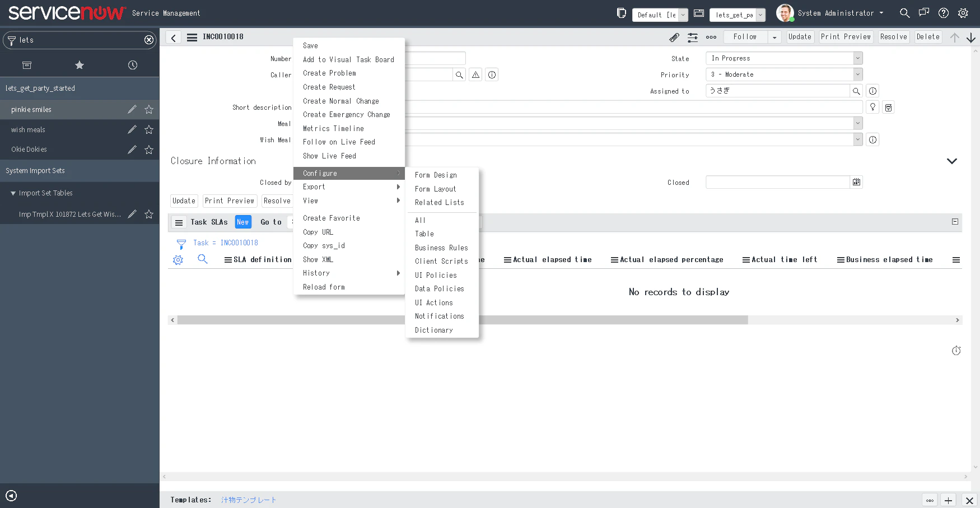Add wish meals to favorites
Viewport: 980px width, 508px height.
pos(149,129)
